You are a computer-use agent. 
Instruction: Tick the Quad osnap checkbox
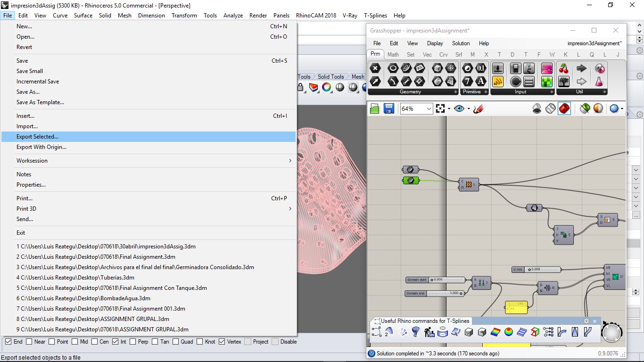click(175, 342)
